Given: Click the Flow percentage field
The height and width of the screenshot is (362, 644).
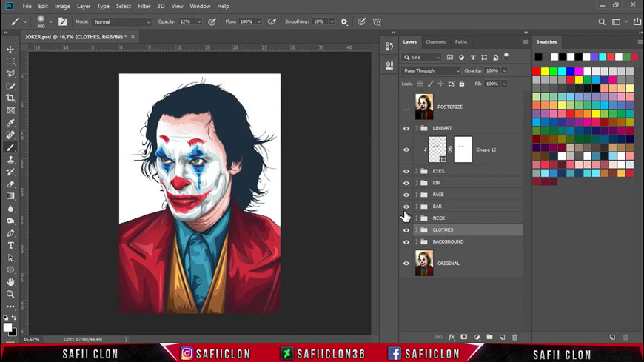Looking at the screenshot, I should click(x=246, y=21).
